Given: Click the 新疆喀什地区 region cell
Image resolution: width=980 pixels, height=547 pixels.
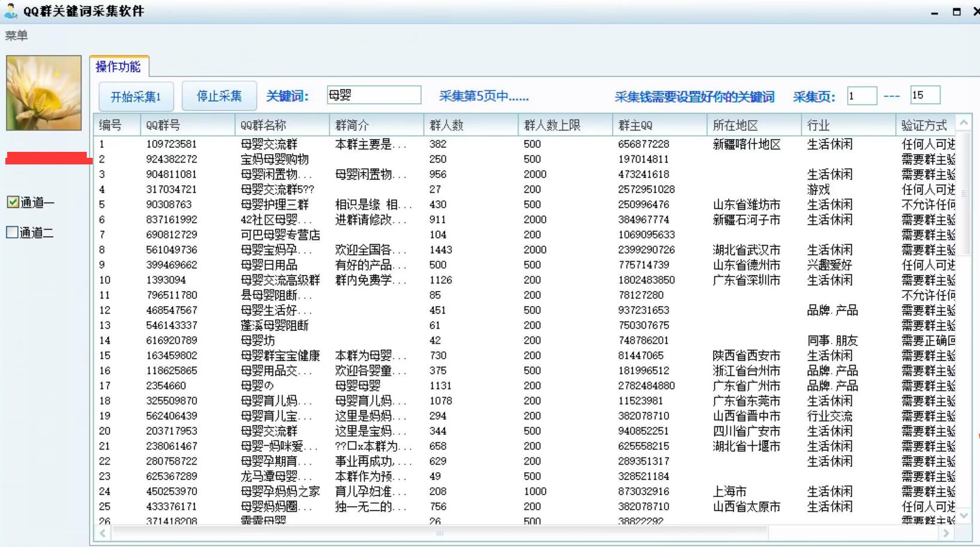Looking at the screenshot, I should (x=747, y=144).
